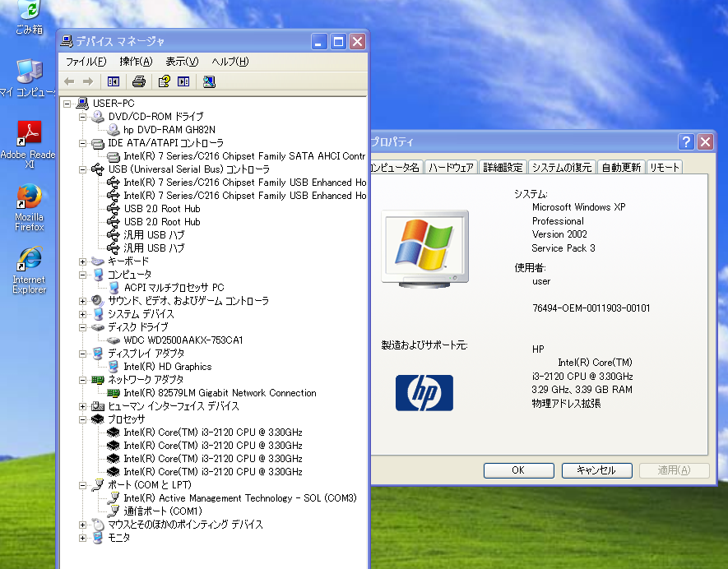Expand the システム デバイス node

(x=82, y=314)
